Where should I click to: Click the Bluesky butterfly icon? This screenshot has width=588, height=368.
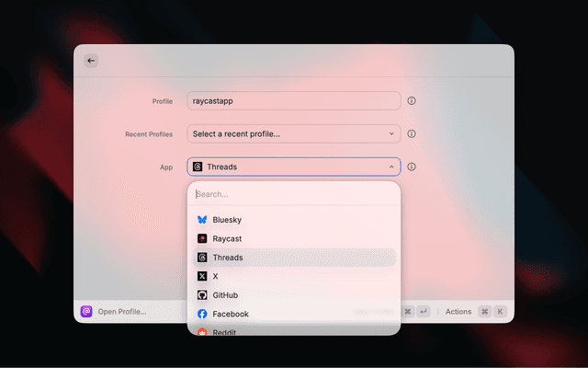(202, 220)
